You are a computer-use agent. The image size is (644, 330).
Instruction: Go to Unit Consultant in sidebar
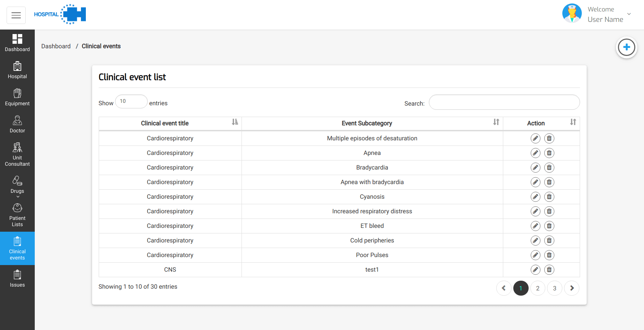click(x=17, y=154)
